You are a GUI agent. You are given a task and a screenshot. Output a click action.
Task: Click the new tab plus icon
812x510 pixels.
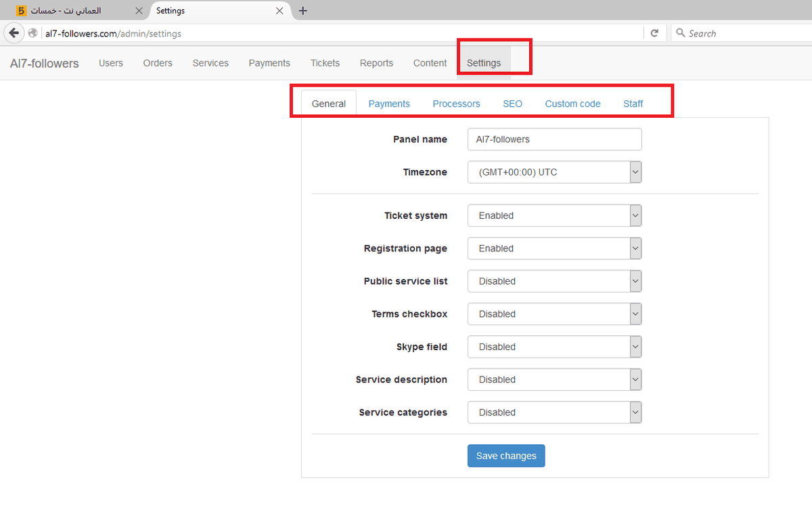[302, 11]
